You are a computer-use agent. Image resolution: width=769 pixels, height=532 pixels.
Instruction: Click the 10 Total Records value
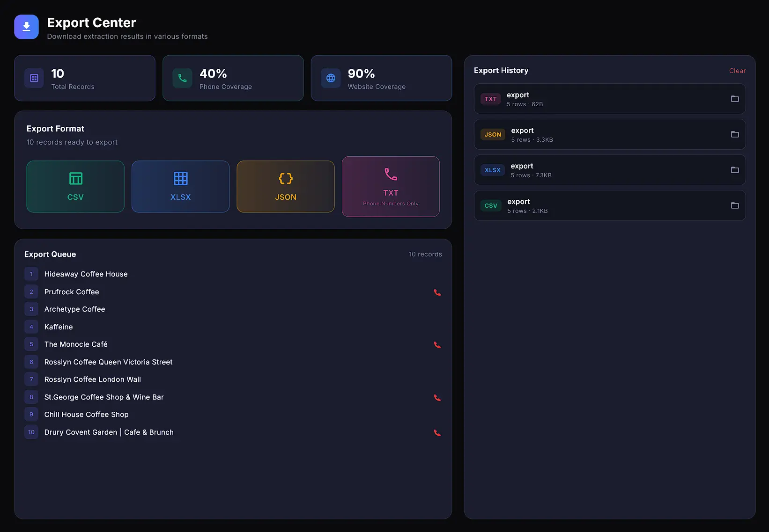(58, 73)
